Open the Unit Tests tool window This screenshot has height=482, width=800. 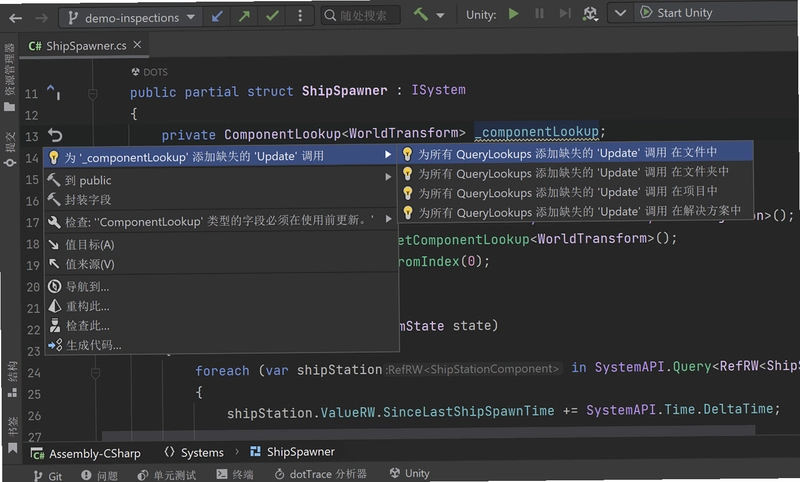(x=167, y=475)
